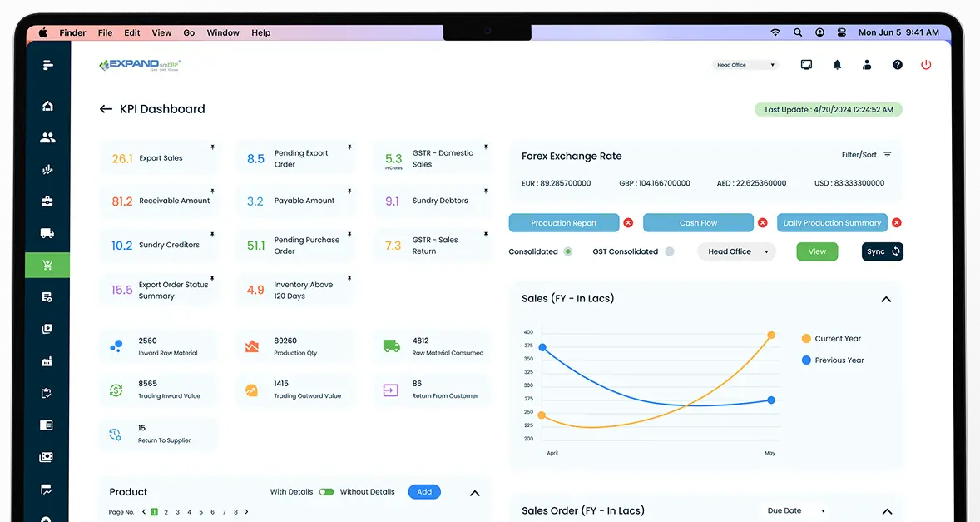Open the Filter/Sort icon in Forex panel
980x522 pixels.
coord(888,155)
